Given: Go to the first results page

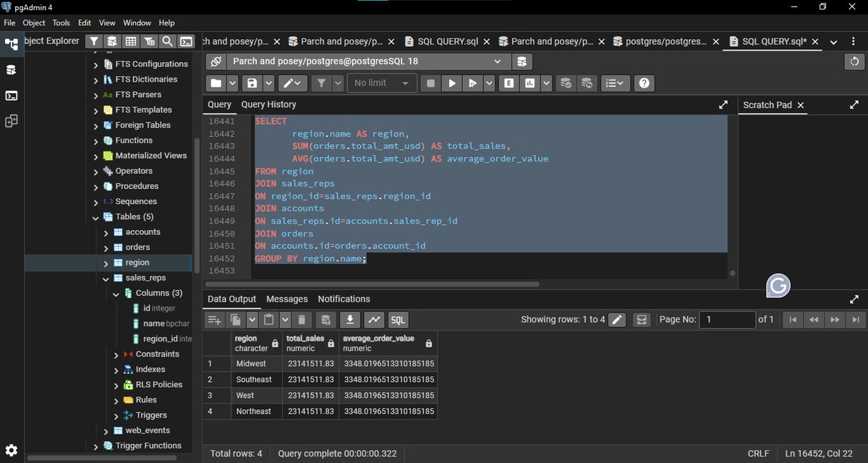Looking at the screenshot, I should click(x=793, y=319).
